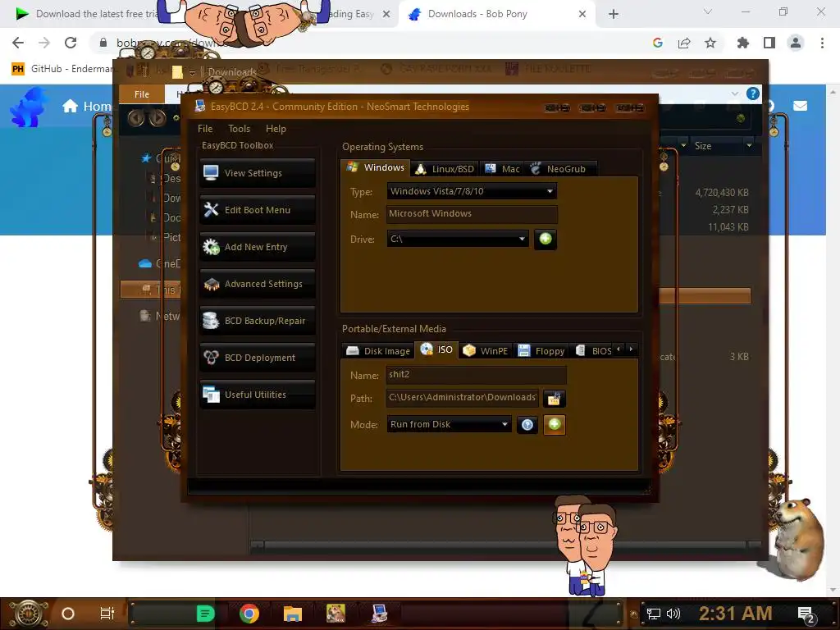
Task: Open Chrome three-dot menu
Action: pyautogui.click(x=822, y=43)
